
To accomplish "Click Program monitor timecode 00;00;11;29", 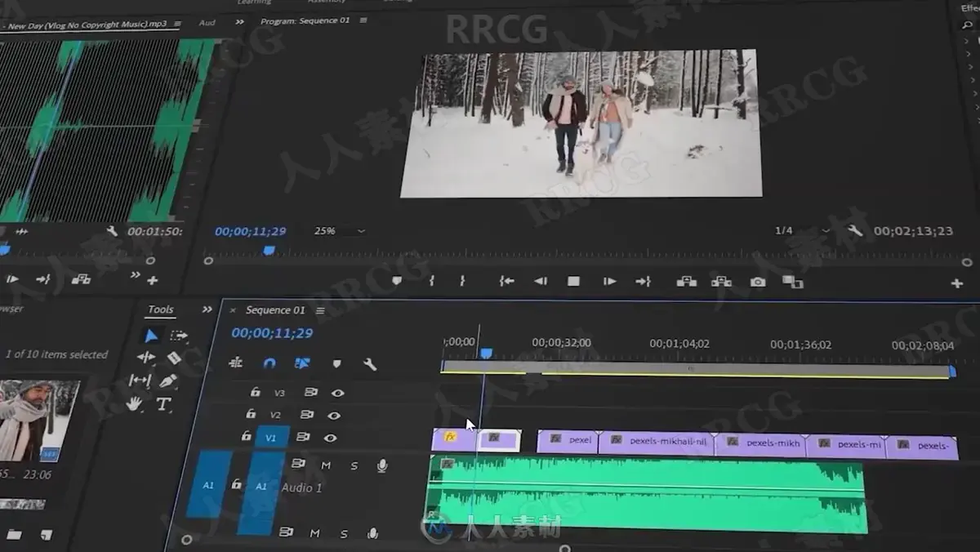I will click(x=251, y=231).
